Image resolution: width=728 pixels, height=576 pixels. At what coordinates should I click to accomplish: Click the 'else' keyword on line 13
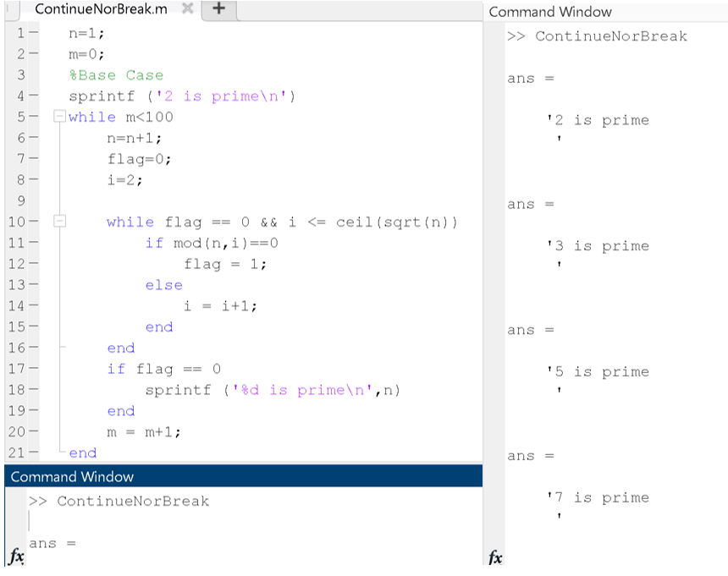tap(164, 285)
